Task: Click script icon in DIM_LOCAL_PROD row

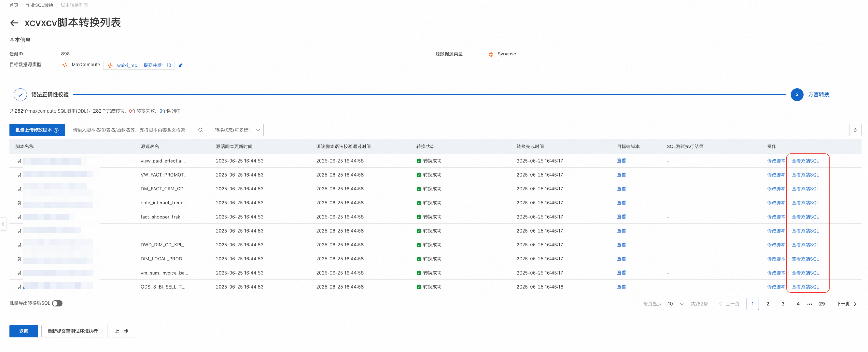Action: 19,259
